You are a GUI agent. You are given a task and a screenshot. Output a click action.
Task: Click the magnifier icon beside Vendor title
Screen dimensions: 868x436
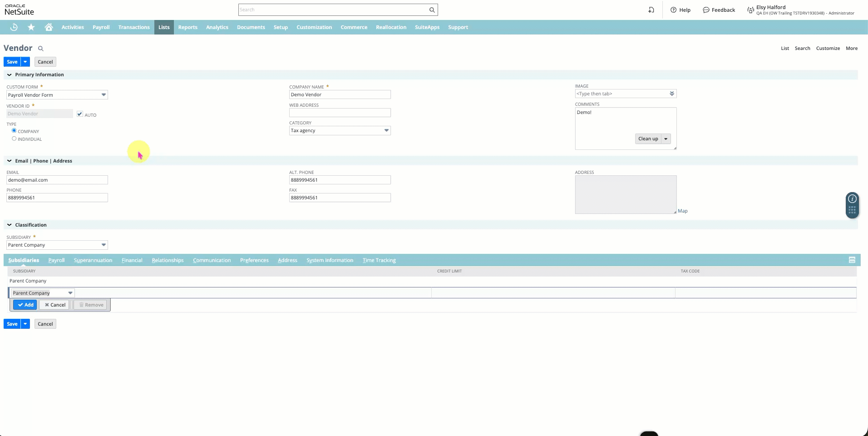[x=40, y=49]
